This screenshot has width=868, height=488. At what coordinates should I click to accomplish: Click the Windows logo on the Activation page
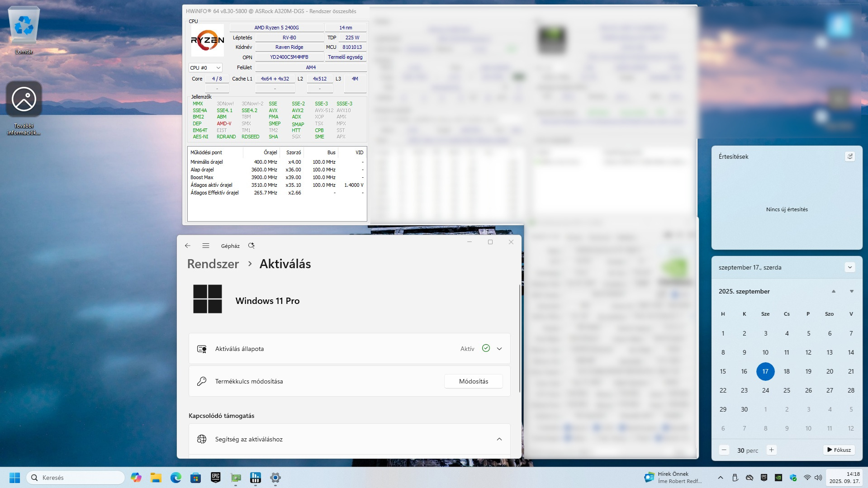(x=208, y=299)
